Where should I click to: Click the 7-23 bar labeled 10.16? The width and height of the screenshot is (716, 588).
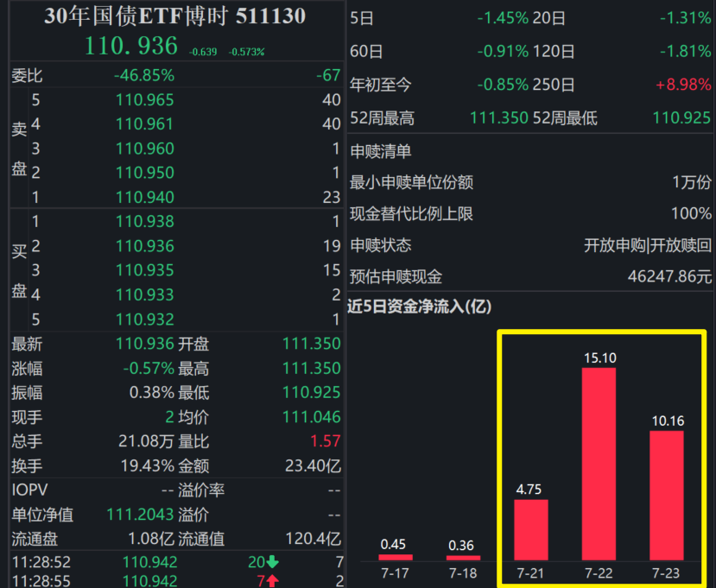(667, 496)
